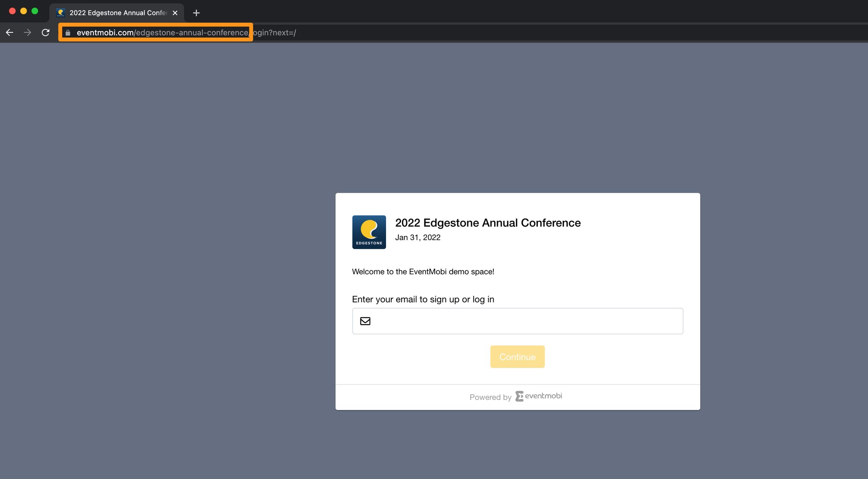Click the event title heading

(x=487, y=222)
